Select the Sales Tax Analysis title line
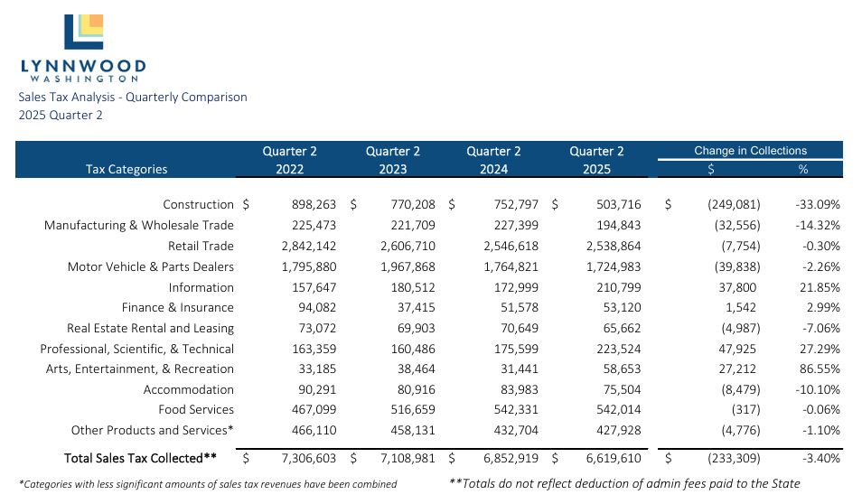This screenshot has height=504, width=862. (133, 97)
